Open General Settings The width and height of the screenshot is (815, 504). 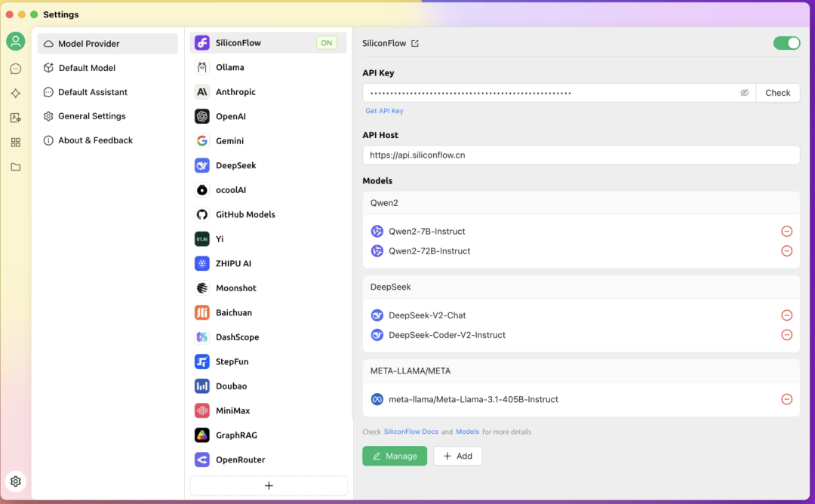coord(108,116)
